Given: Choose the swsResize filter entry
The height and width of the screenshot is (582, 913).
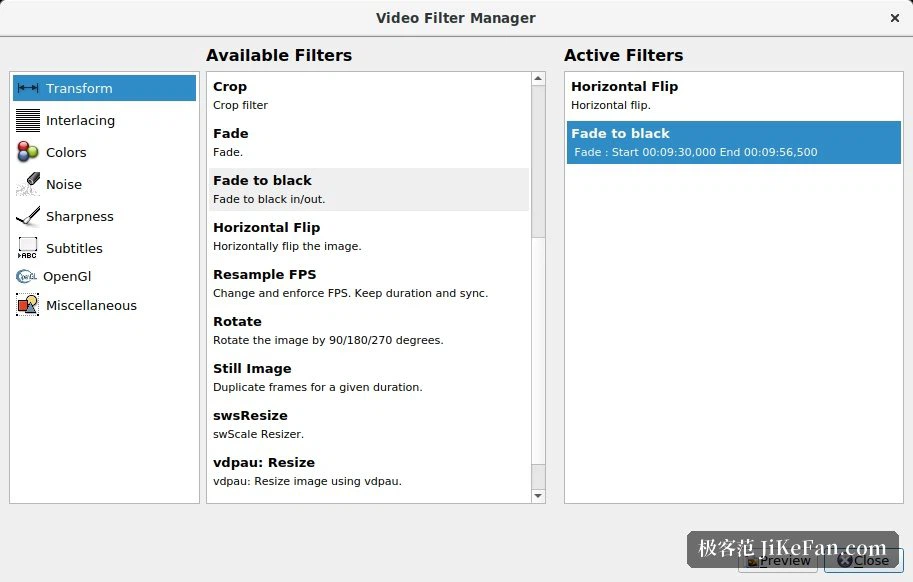Looking at the screenshot, I should 369,424.
